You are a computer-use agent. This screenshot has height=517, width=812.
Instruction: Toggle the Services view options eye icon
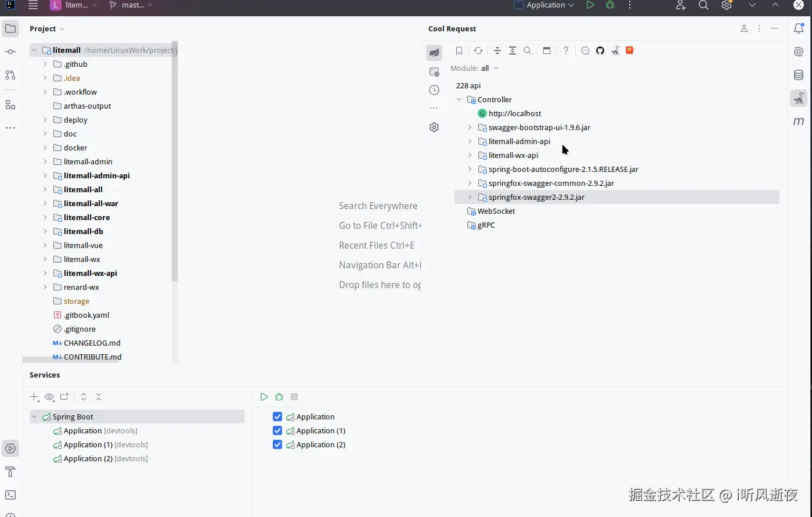tap(49, 397)
